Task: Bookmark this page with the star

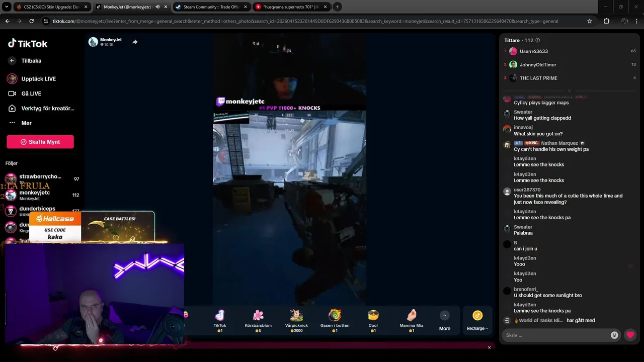Action: click(x=590, y=21)
